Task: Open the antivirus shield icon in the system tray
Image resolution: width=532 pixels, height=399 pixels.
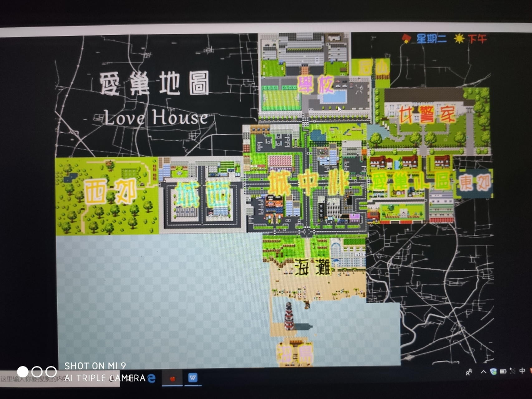Action: click(494, 372)
